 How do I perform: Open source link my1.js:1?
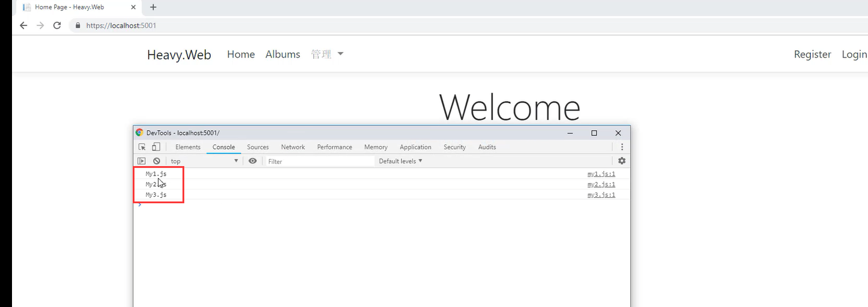coord(601,174)
